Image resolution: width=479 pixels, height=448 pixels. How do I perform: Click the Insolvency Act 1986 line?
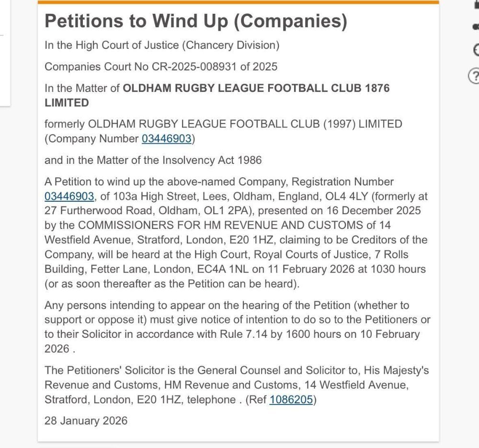click(153, 160)
